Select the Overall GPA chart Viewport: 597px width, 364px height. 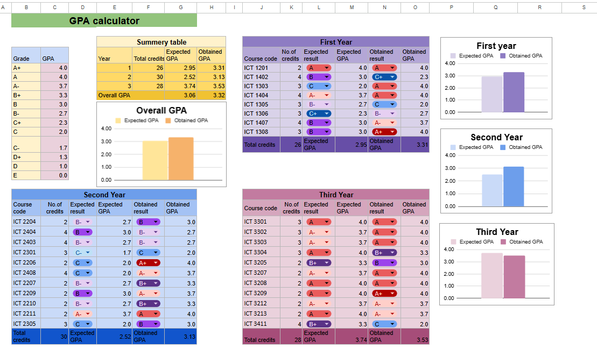click(161, 145)
